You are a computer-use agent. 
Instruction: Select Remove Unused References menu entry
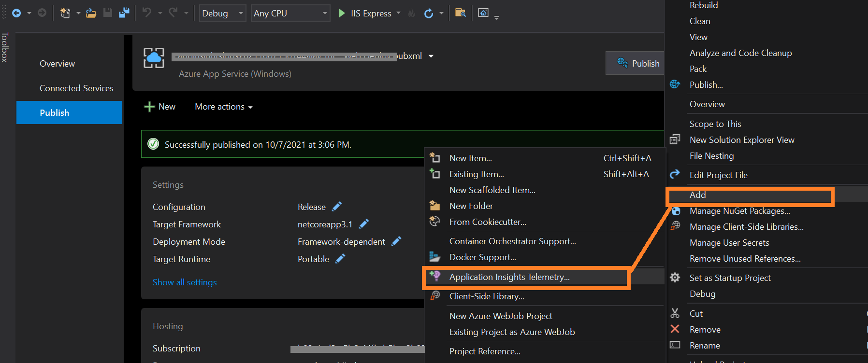pyautogui.click(x=745, y=259)
